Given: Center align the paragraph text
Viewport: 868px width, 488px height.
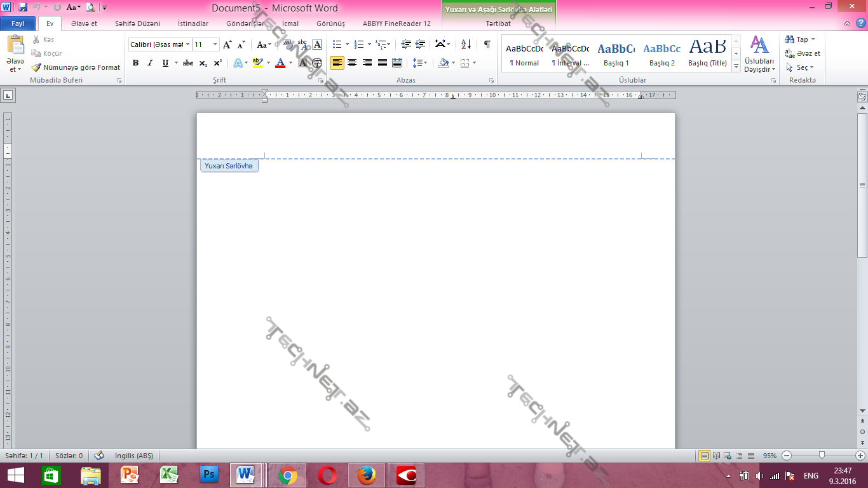Looking at the screenshot, I should click(352, 63).
